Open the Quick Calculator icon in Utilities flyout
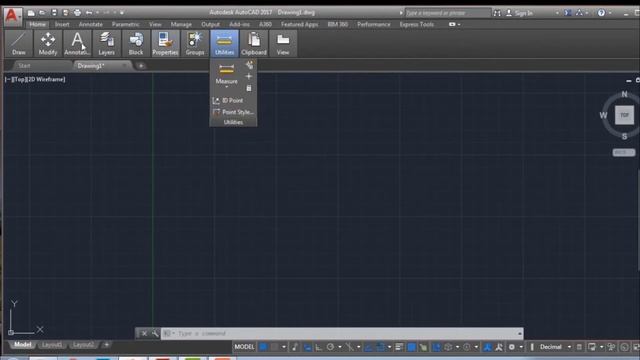 pyautogui.click(x=249, y=88)
